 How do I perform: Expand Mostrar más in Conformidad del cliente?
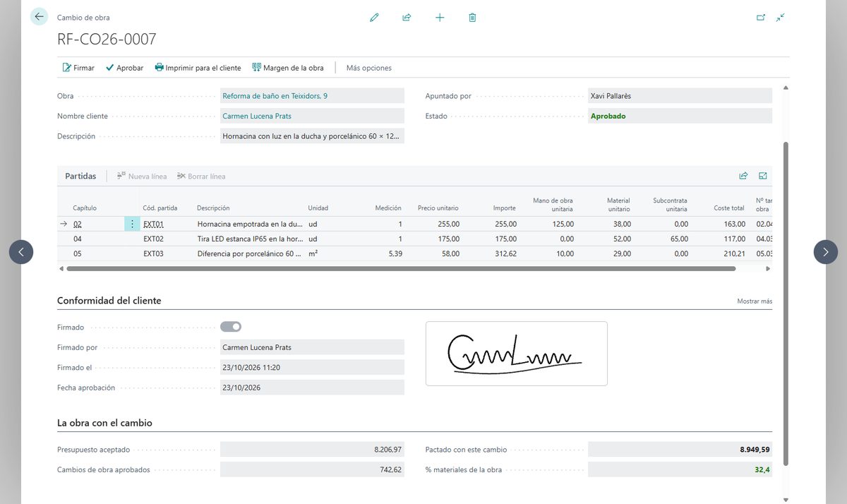click(755, 301)
